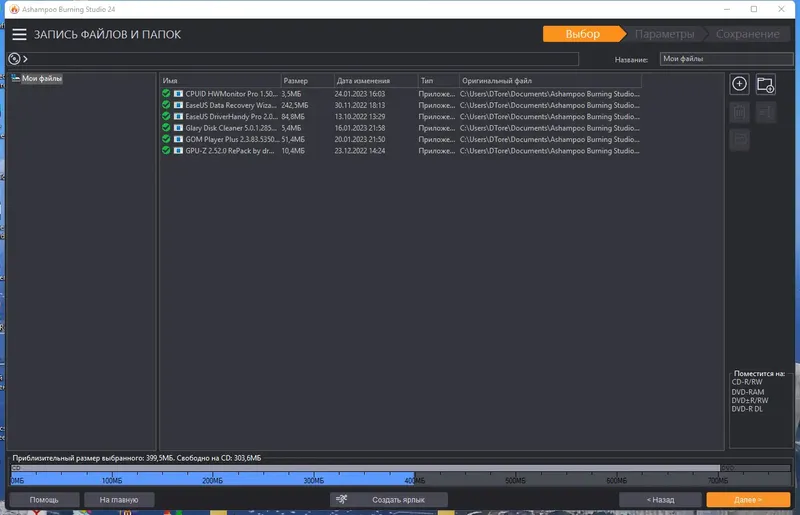Click the file type icon of CPUID HWMonitor
Image resolution: width=800 pixels, height=515 pixels.
tap(178, 94)
